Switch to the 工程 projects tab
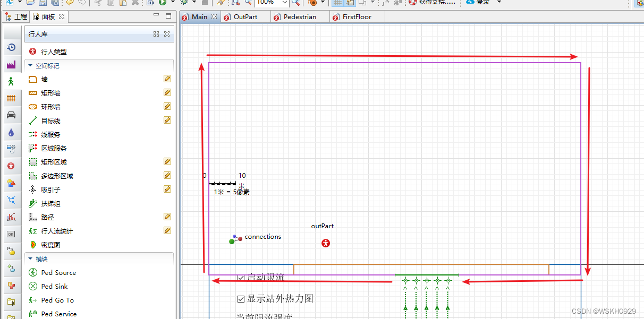This screenshot has height=319, width=644. (x=16, y=16)
